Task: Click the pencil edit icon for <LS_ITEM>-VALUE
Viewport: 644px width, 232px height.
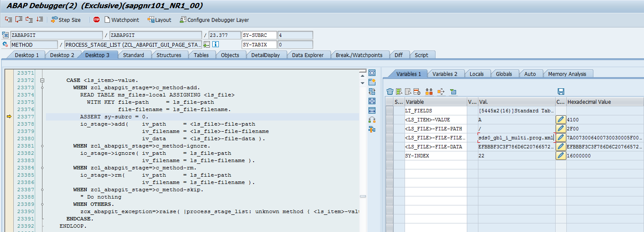Action: (x=561, y=120)
